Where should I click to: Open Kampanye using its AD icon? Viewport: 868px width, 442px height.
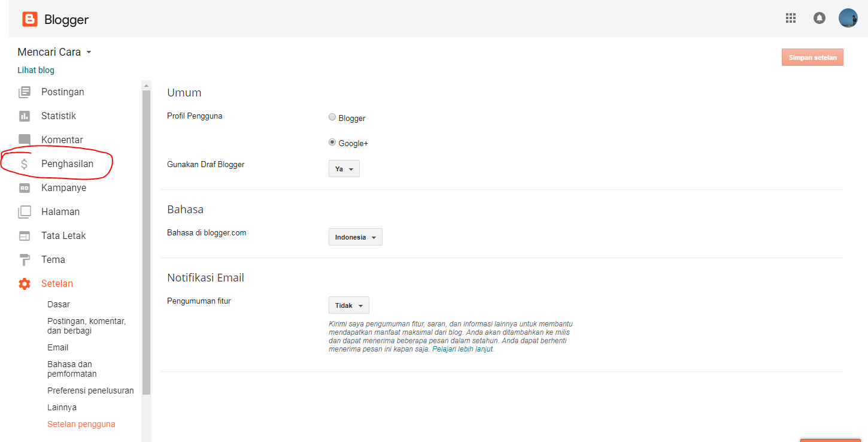[25, 188]
